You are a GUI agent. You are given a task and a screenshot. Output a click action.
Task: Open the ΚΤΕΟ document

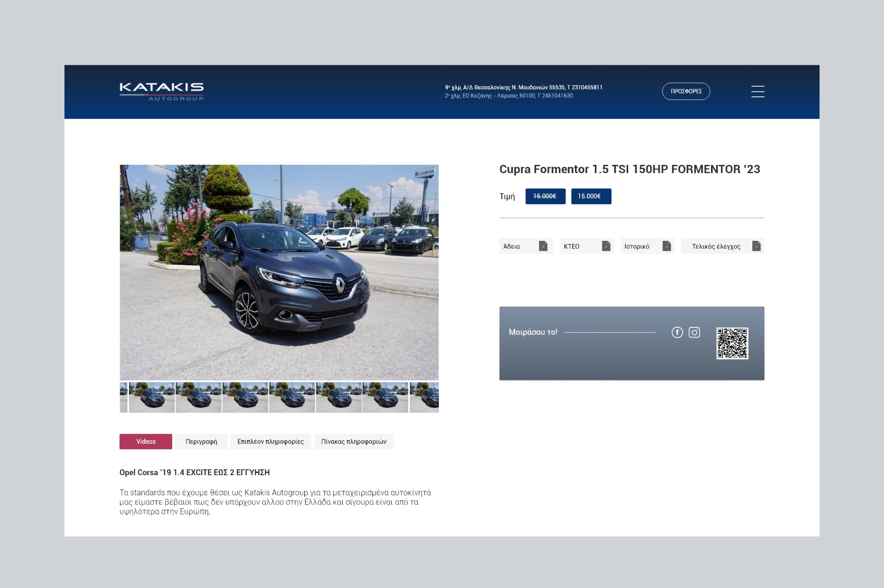click(x=587, y=246)
